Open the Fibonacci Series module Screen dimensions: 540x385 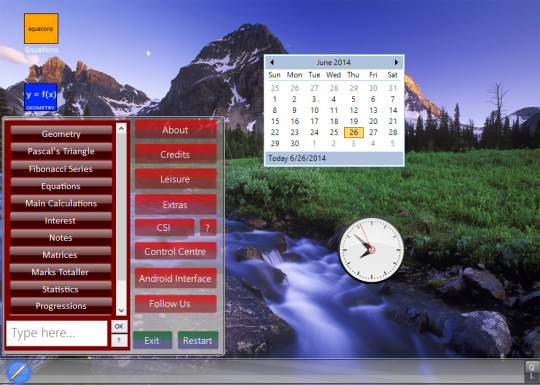[61, 168]
